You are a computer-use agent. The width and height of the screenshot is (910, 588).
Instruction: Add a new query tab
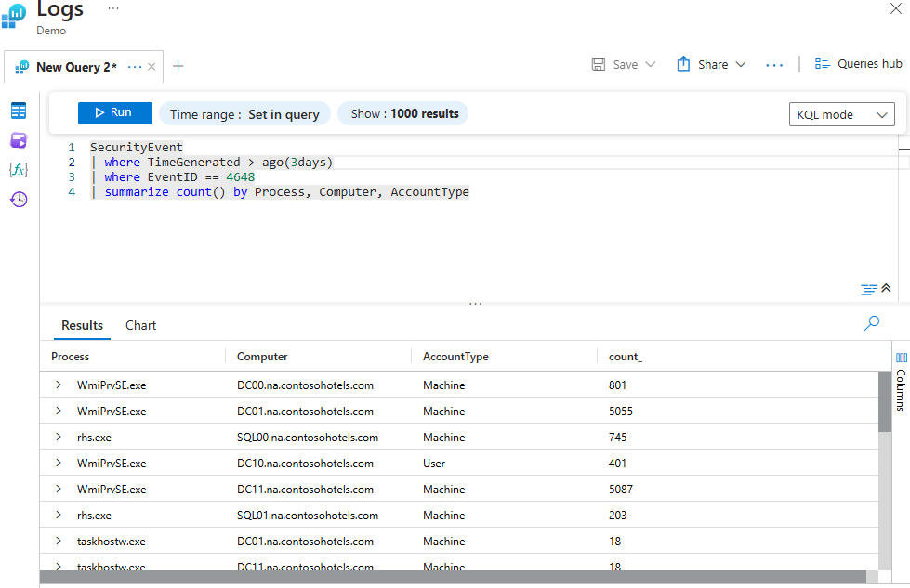coord(178,66)
